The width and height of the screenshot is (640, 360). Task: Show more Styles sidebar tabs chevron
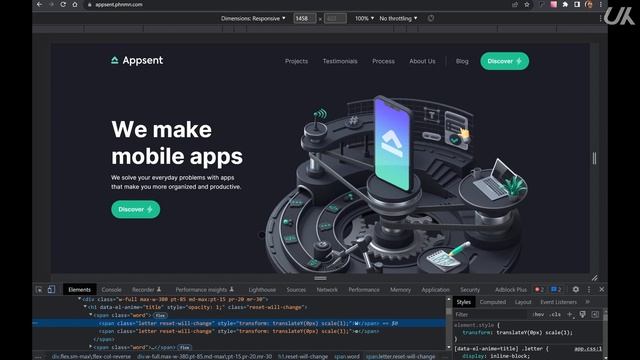[588, 302]
